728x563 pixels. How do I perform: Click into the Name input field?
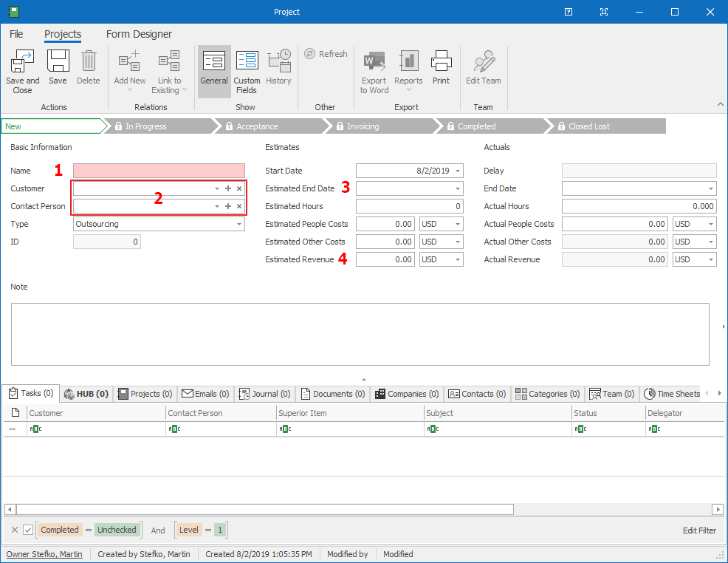click(159, 171)
